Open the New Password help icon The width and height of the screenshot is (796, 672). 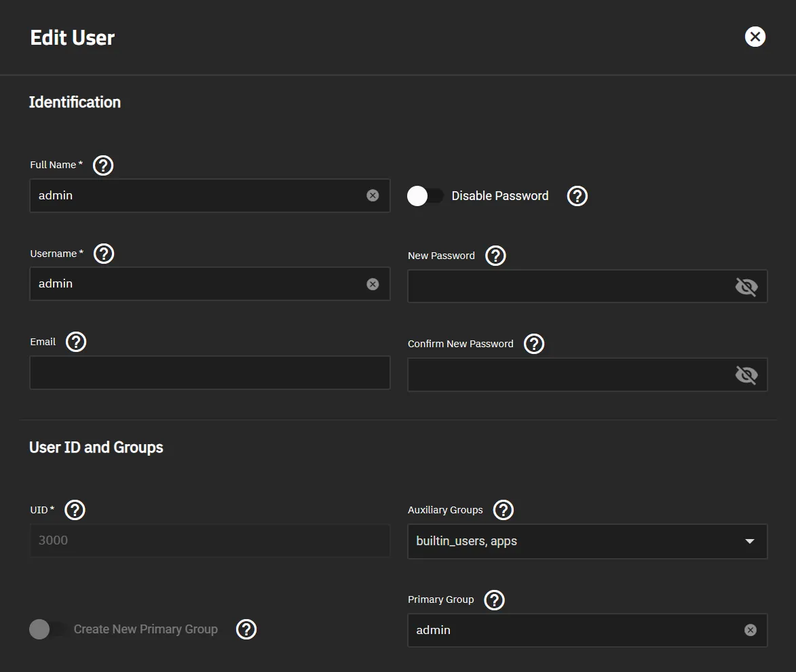[495, 256]
